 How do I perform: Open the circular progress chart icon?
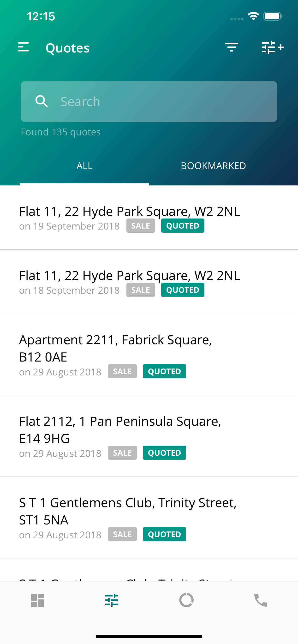186,600
